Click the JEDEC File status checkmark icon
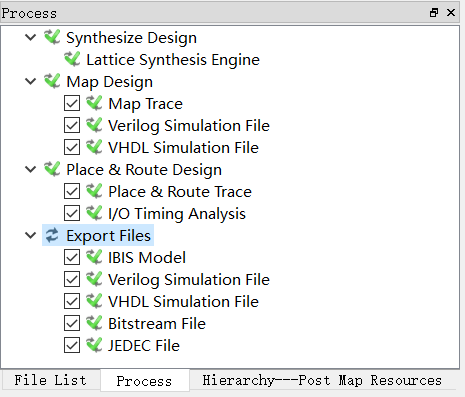465x397 pixels. coord(94,345)
